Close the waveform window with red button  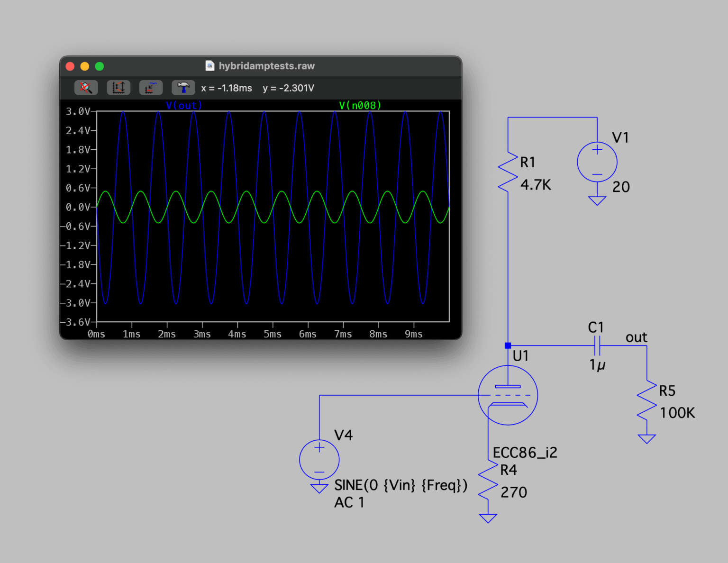pyautogui.click(x=70, y=66)
